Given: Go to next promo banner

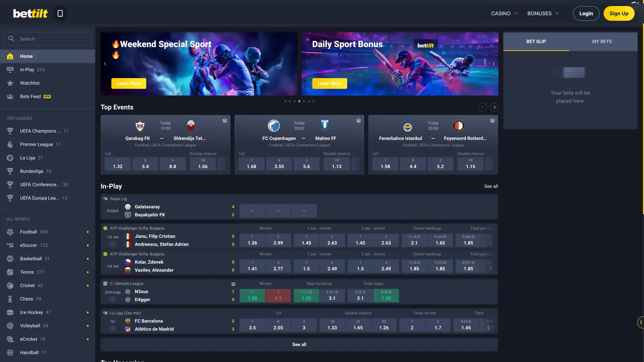Looking at the screenshot, I should click(x=493, y=64).
